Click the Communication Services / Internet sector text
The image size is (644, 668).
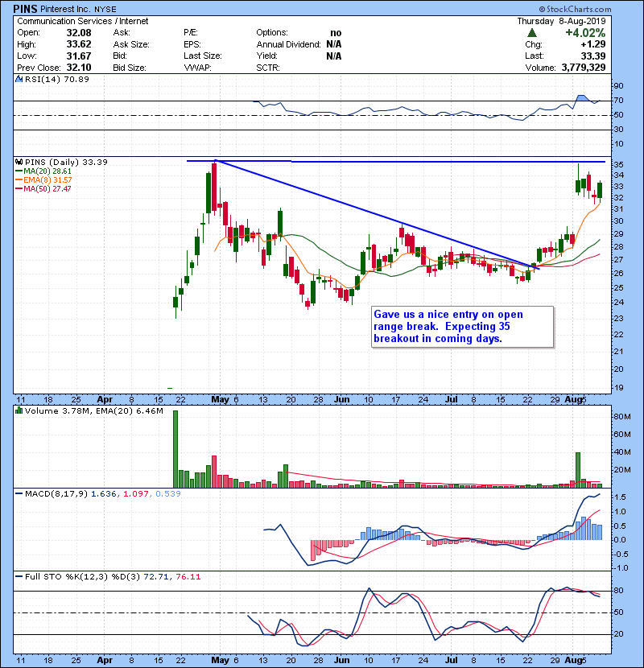pyautogui.click(x=83, y=21)
